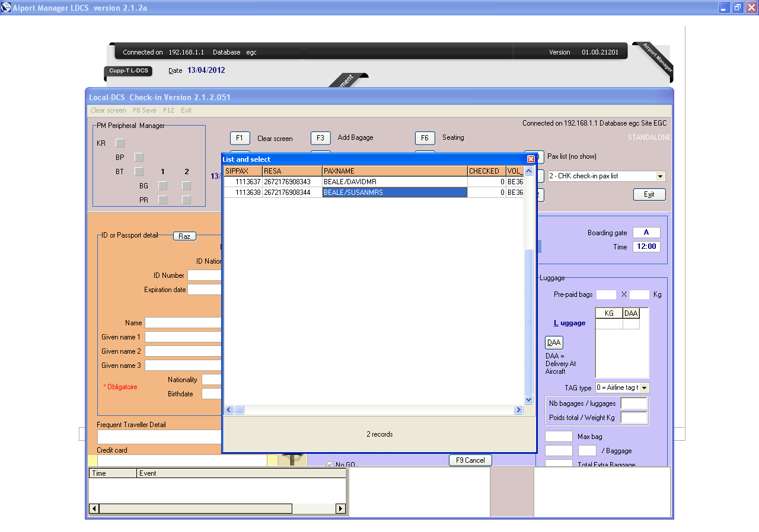Image resolution: width=759 pixels, height=532 pixels.
Task: Open the F8 Save menu item
Action: [x=144, y=110]
